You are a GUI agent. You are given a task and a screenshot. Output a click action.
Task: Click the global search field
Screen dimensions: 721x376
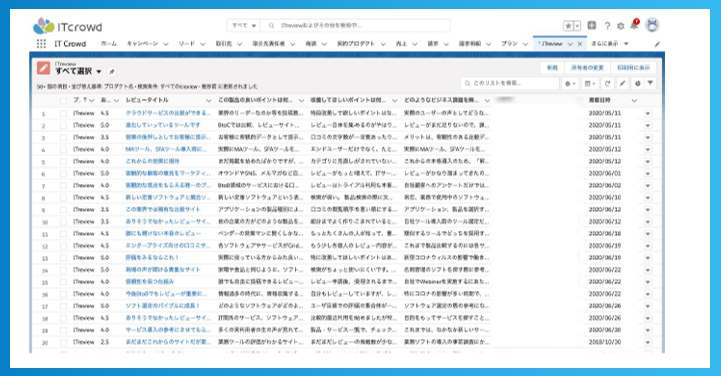click(356, 25)
